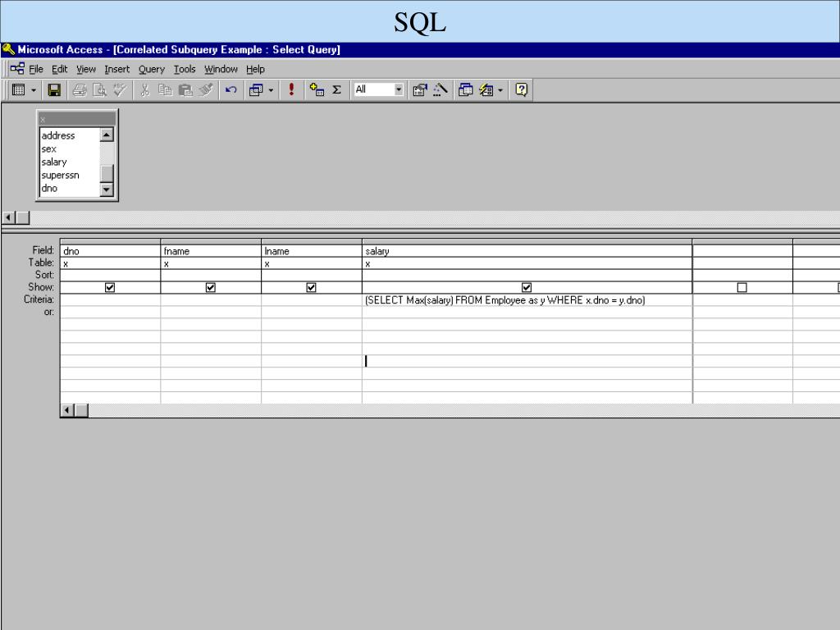Open the Properties icon
Image resolution: width=840 pixels, height=630 pixels.
[419, 90]
